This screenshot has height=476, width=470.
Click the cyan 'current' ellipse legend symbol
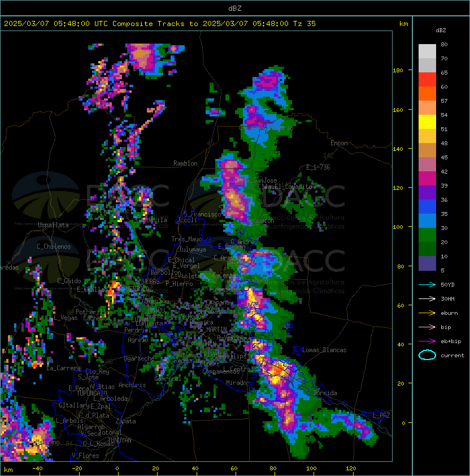tap(427, 355)
